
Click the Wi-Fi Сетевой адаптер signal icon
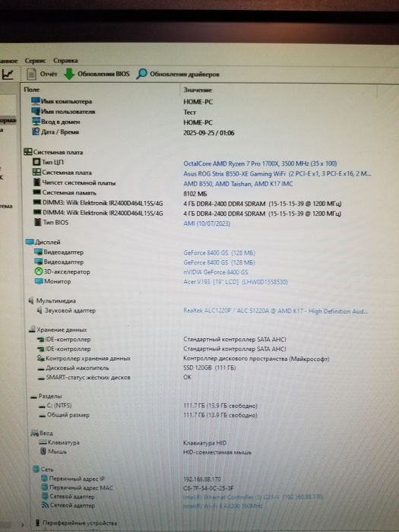[45, 505]
